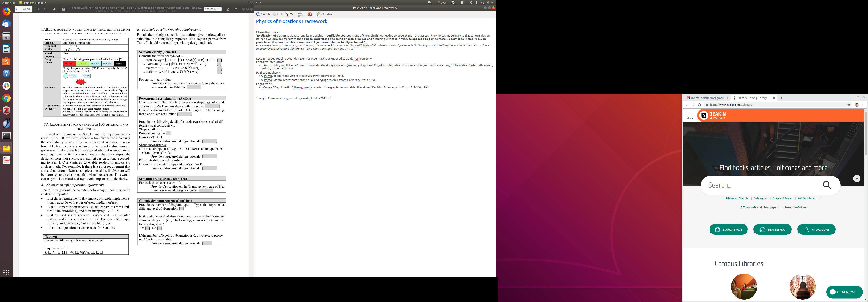Open the PDF viewer search tool
Screen dimensions: 868x302
54,9
